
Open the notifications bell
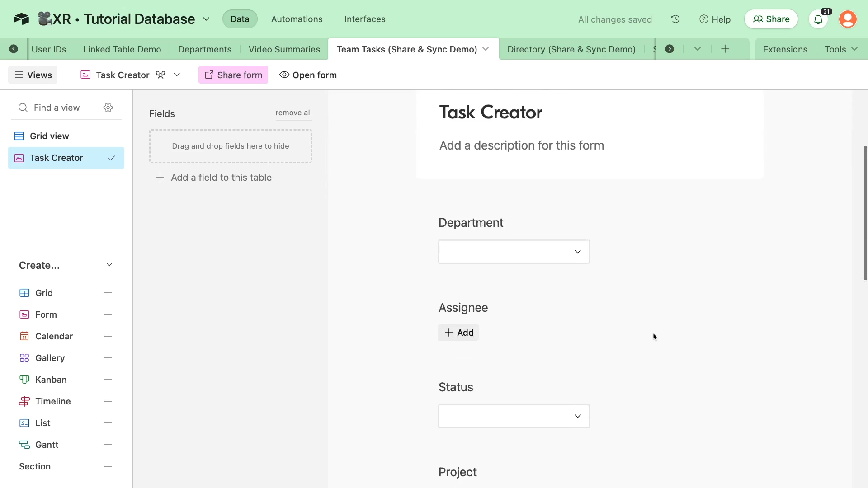click(818, 19)
